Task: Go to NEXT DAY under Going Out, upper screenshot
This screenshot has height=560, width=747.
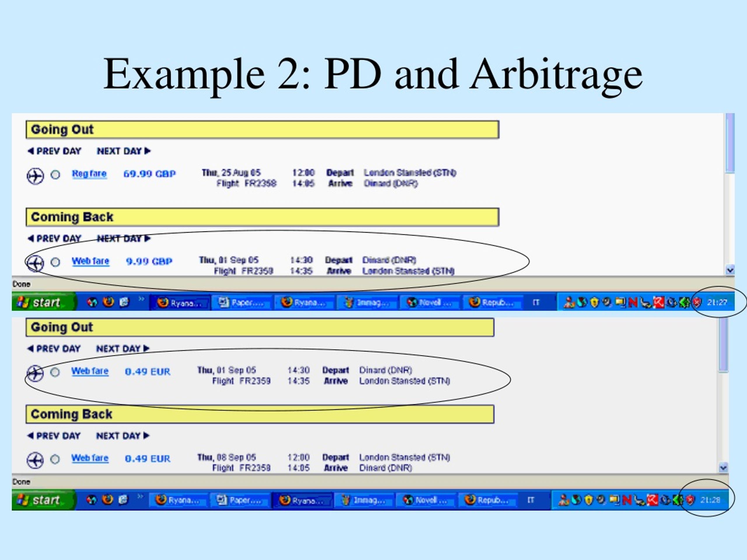Action: 124,151
